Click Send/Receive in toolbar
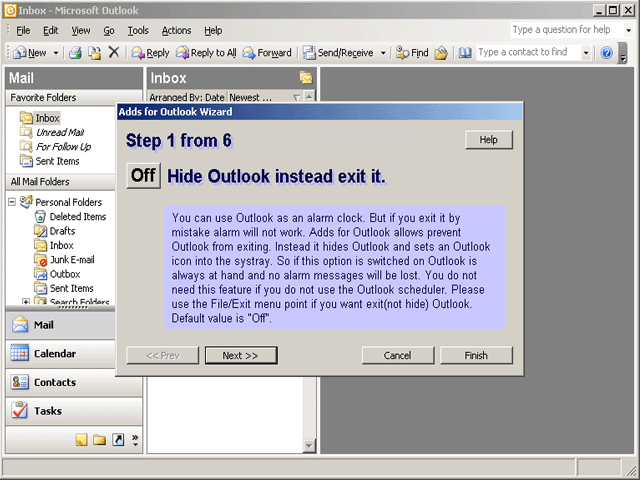 coord(338,53)
